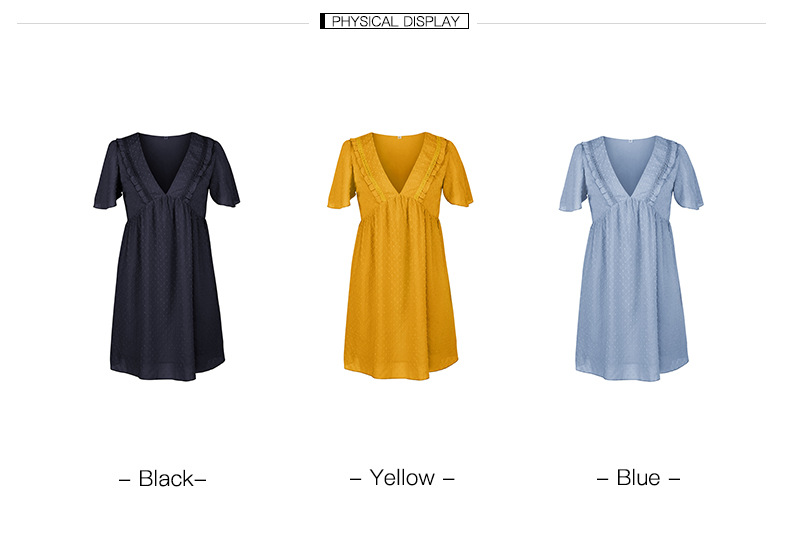Viewport: 790px width, 539px height.
Task: Click the black dress image
Action: pyautogui.click(x=167, y=256)
